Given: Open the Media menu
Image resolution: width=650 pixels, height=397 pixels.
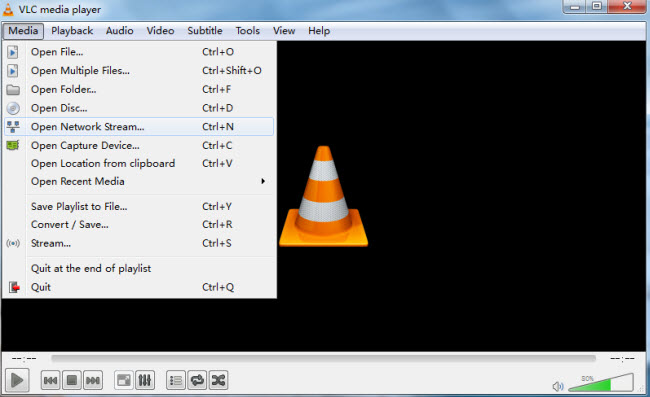Looking at the screenshot, I should pyautogui.click(x=23, y=31).
